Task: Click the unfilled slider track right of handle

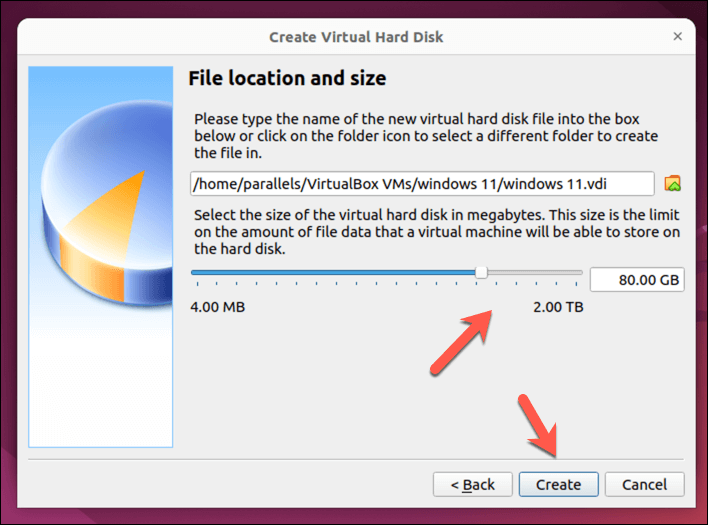Action: 535,272
